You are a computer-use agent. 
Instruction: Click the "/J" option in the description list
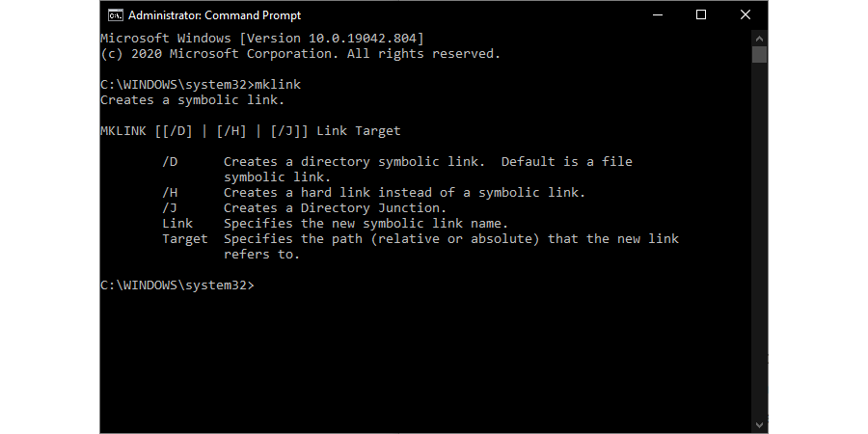tap(170, 208)
